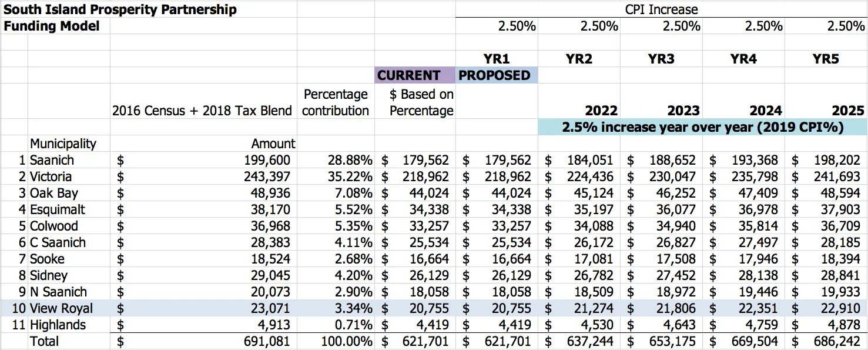The width and height of the screenshot is (868, 350).
Task: Select C Saanich 2023 value 26,827
Action: (x=676, y=242)
